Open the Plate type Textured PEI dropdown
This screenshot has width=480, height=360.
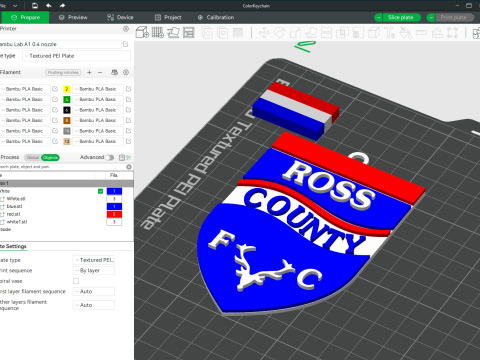(76, 56)
